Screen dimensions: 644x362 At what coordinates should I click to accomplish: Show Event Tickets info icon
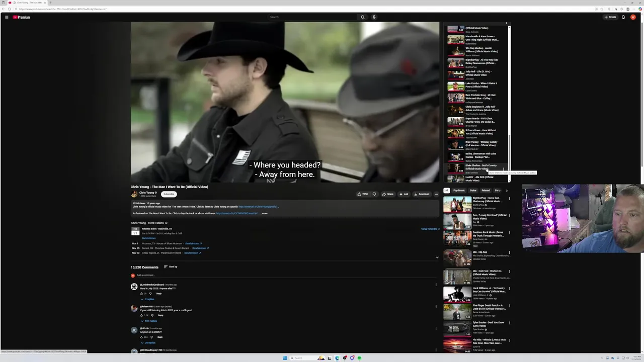(x=166, y=223)
